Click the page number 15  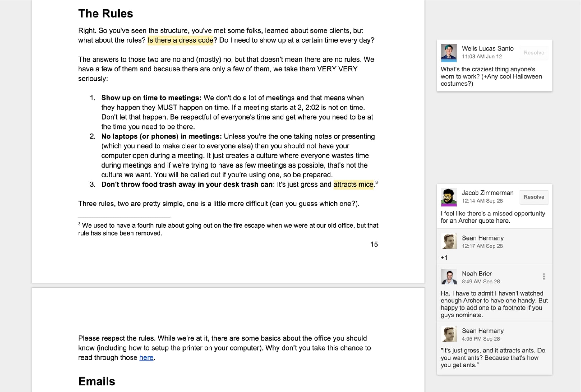point(374,244)
